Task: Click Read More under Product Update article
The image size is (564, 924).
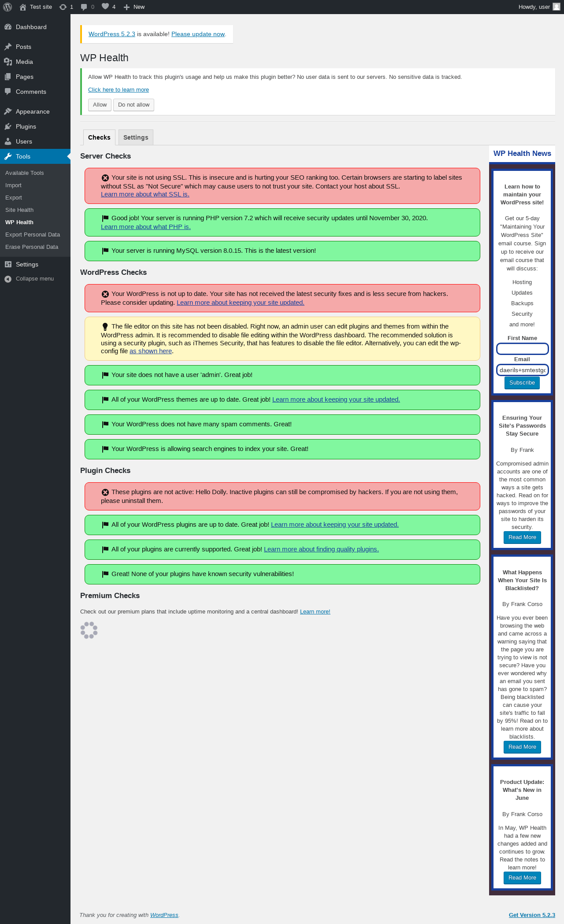Action: (522, 878)
